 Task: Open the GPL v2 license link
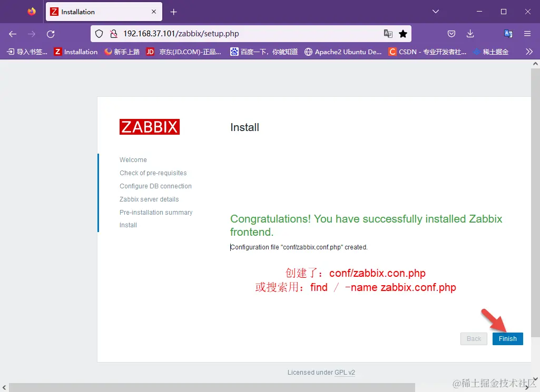click(345, 372)
